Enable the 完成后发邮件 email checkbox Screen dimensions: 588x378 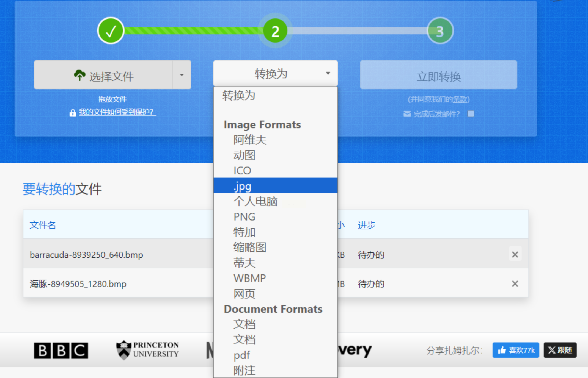(x=471, y=114)
